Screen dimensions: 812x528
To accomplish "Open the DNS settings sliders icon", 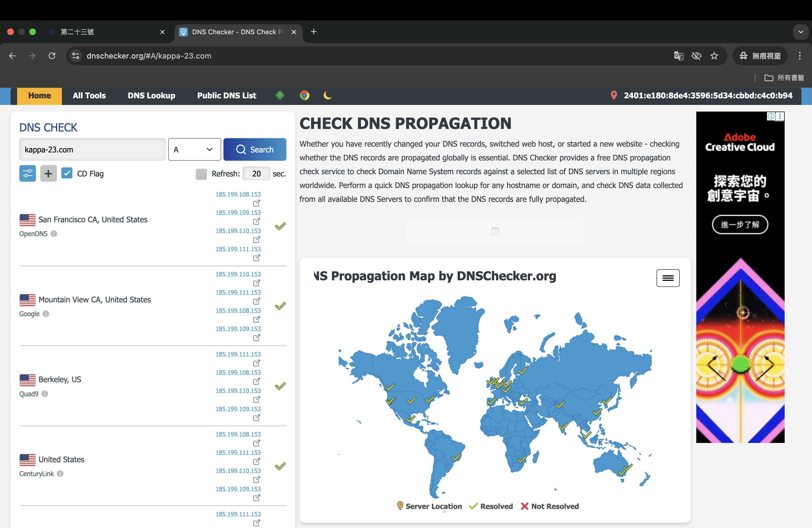I will (x=28, y=174).
